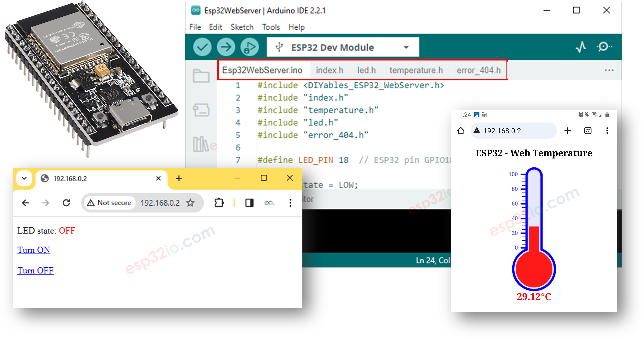Start debugging with the debug icon
Image resolution: width=644 pixels, height=339 pixels.
point(249,47)
